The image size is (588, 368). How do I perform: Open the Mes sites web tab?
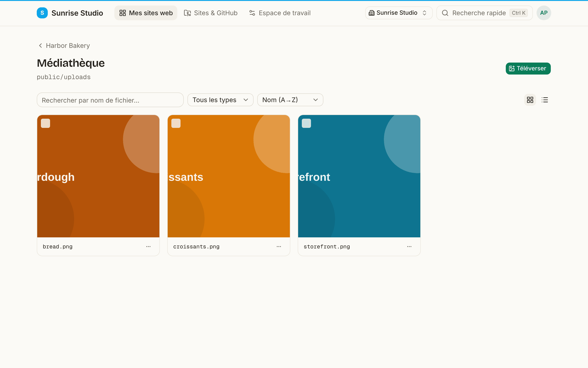pyautogui.click(x=146, y=13)
